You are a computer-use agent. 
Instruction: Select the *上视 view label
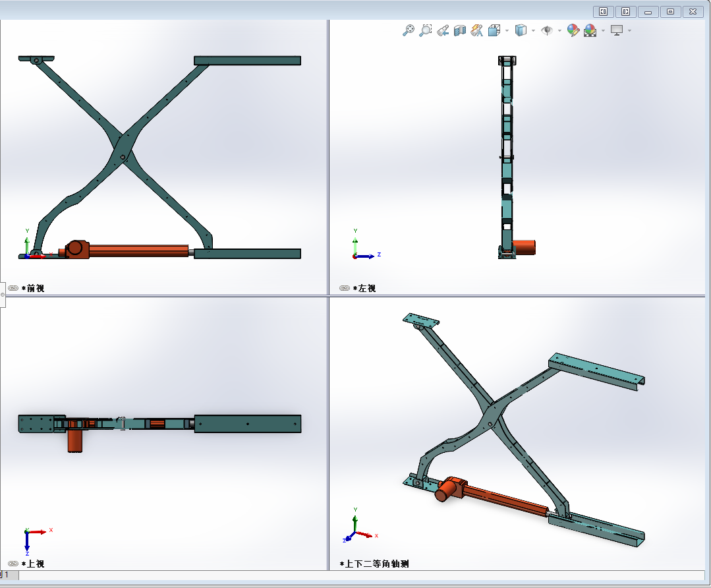pyautogui.click(x=33, y=564)
